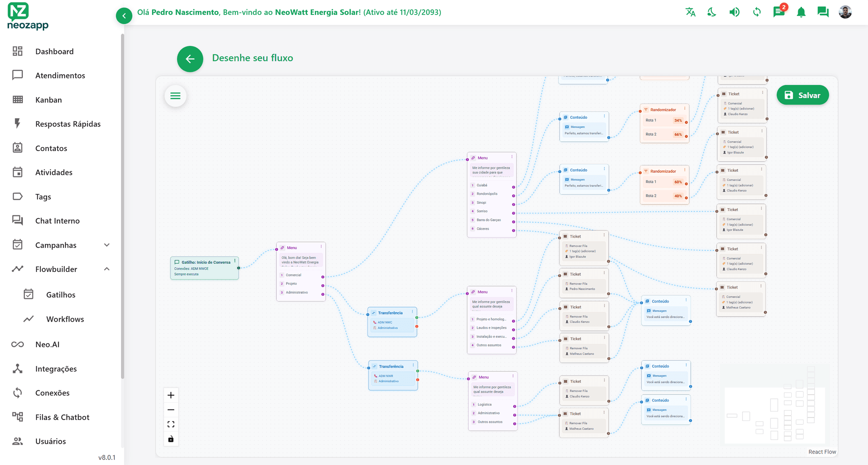Screen dimensions: 868x465
Task: Collapse the sidebar with the arrow
Action: pos(124,15)
